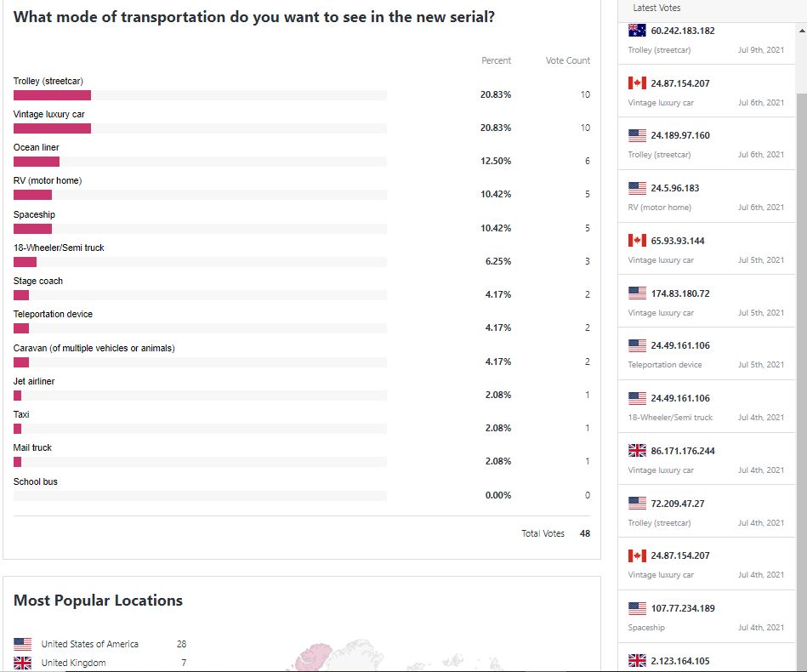Screen dimensions: 807x672
Task: Select the US flag beside 24.189.97.160
Action: [639, 135]
